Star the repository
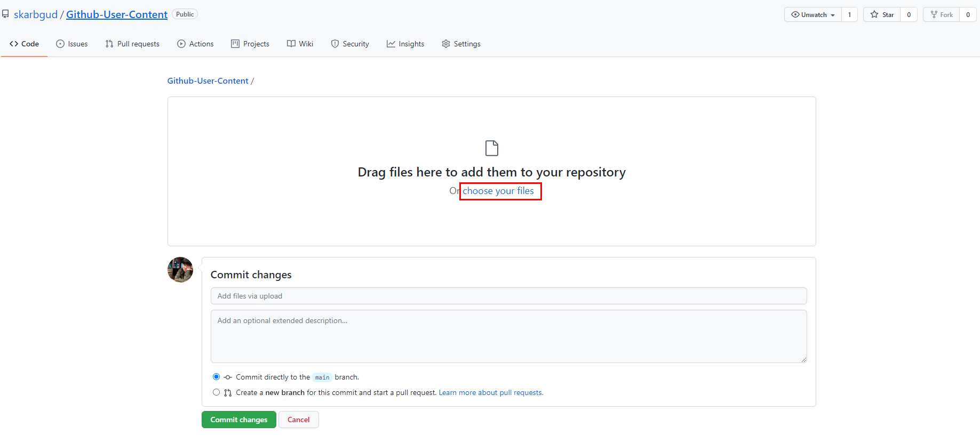 point(882,14)
